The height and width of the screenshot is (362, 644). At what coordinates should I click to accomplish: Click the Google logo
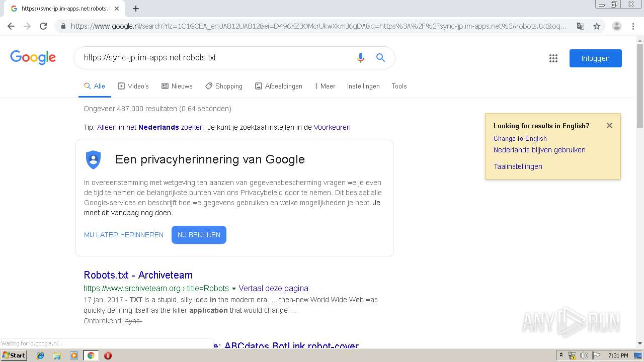coord(33,58)
